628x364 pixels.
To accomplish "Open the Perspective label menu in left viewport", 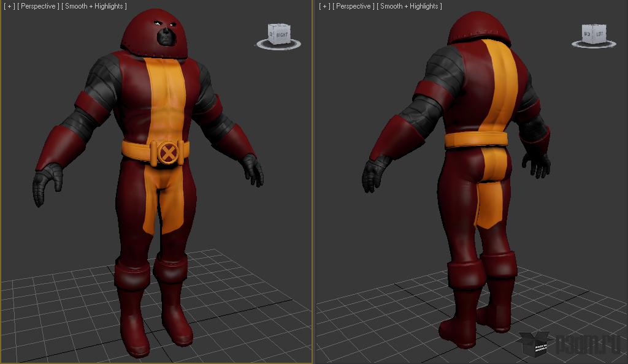I will coord(38,6).
